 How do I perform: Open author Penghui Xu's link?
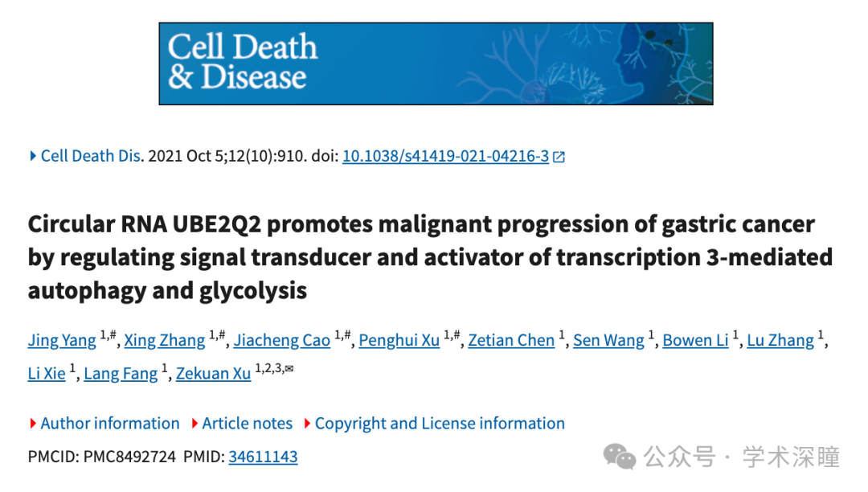click(x=399, y=340)
